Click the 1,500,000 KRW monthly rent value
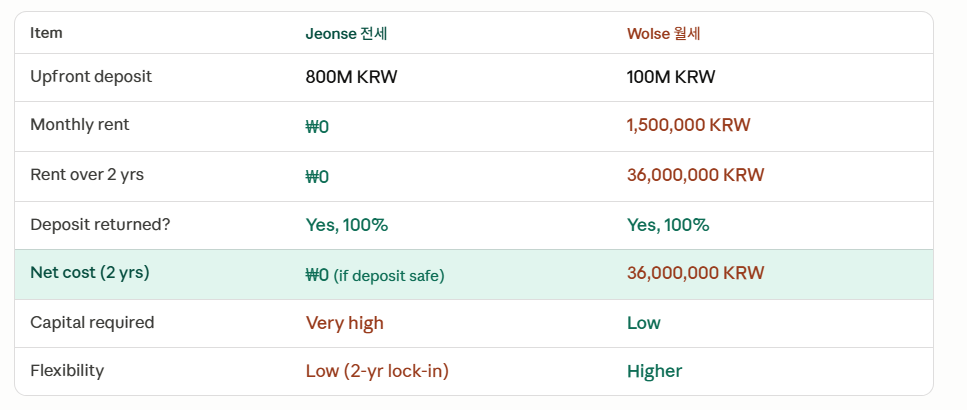 click(689, 125)
